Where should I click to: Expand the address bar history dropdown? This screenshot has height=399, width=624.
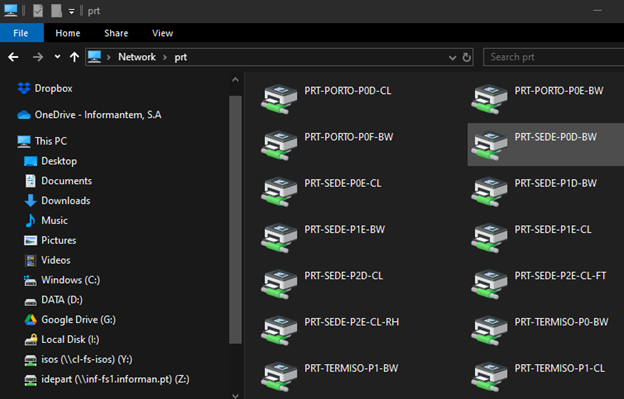[x=452, y=58]
